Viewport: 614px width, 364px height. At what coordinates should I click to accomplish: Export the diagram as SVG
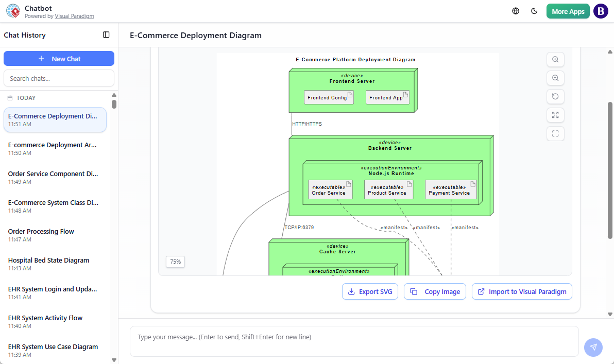click(370, 291)
